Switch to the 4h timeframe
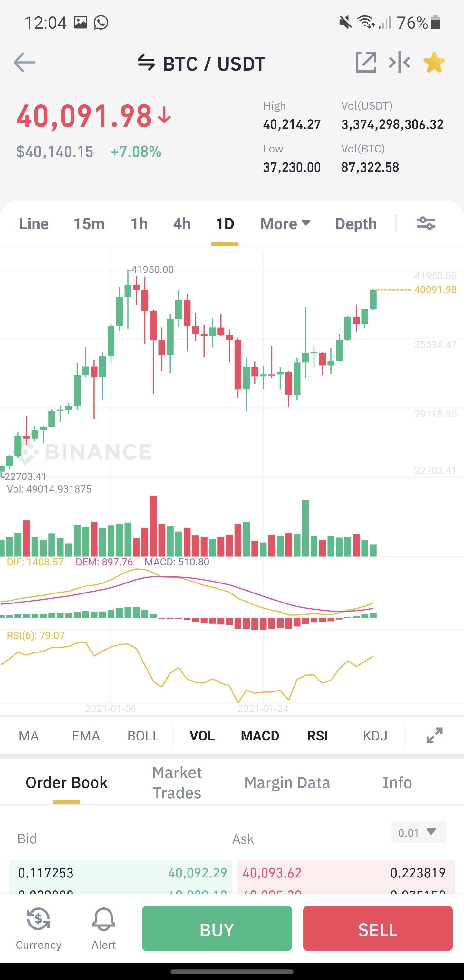This screenshot has width=464, height=980. tap(182, 224)
